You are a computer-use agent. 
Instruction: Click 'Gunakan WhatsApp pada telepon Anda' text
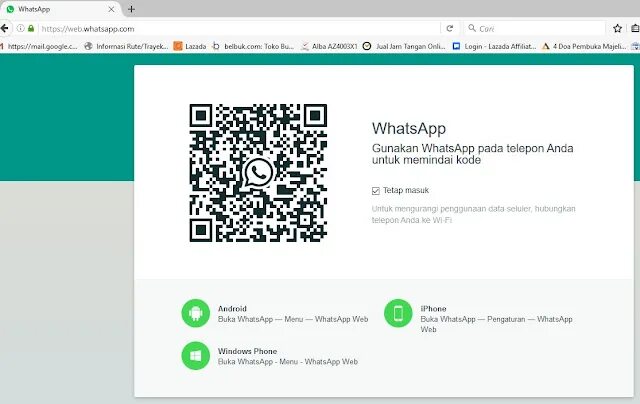[472, 148]
